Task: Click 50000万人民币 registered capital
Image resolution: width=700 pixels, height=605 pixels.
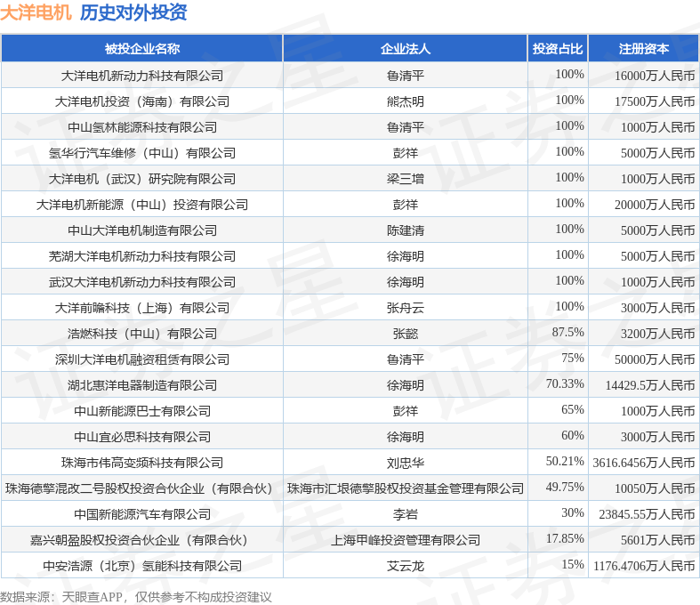Action: 655,359
